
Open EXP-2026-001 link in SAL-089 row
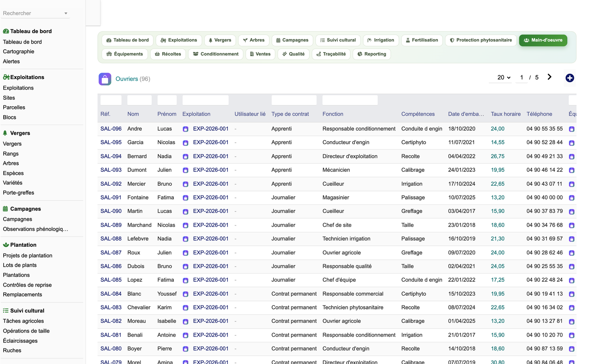tap(211, 225)
